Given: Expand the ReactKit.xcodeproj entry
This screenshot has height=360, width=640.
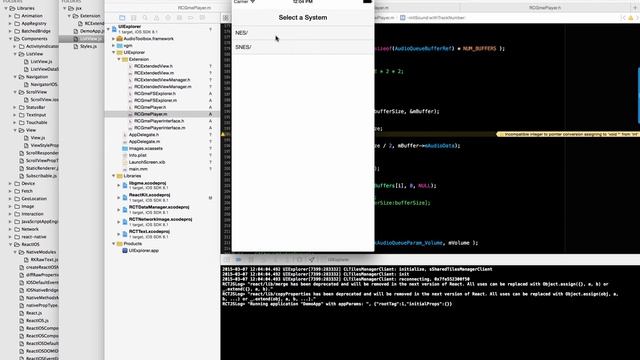Looking at the screenshot, I should coord(119,198).
